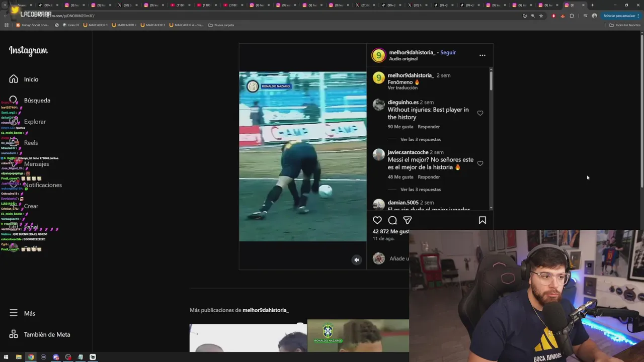
Task: Expand javier.santacoche Ver las 3 respuestas
Action: [x=421, y=190]
